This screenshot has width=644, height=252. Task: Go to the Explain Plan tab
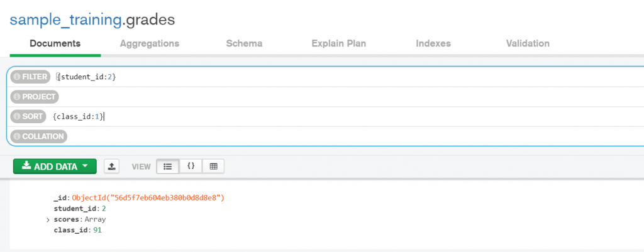(x=339, y=43)
